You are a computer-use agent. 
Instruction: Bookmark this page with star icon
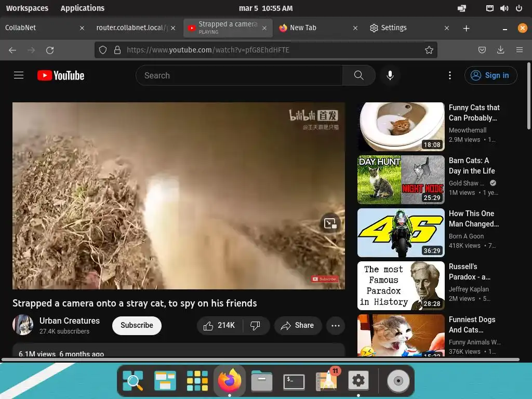pos(429,50)
